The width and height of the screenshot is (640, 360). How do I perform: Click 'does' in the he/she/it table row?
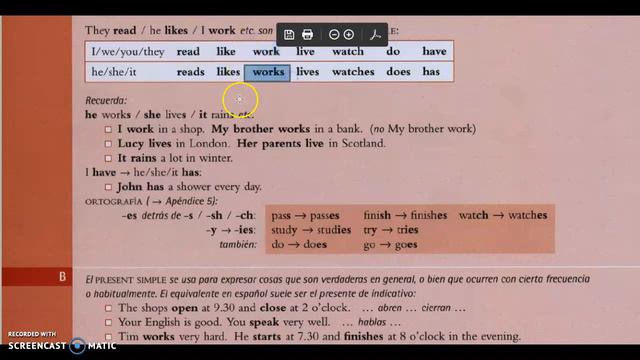398,71
